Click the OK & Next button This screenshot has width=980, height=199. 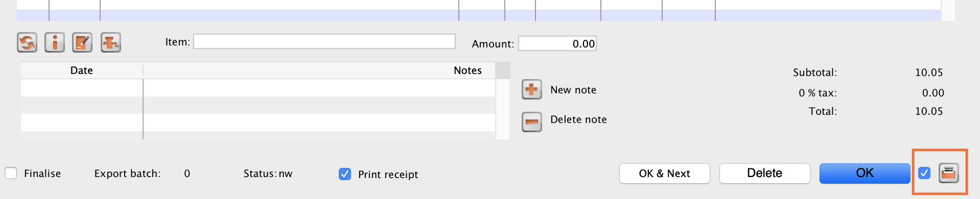[x=665, y=173]
